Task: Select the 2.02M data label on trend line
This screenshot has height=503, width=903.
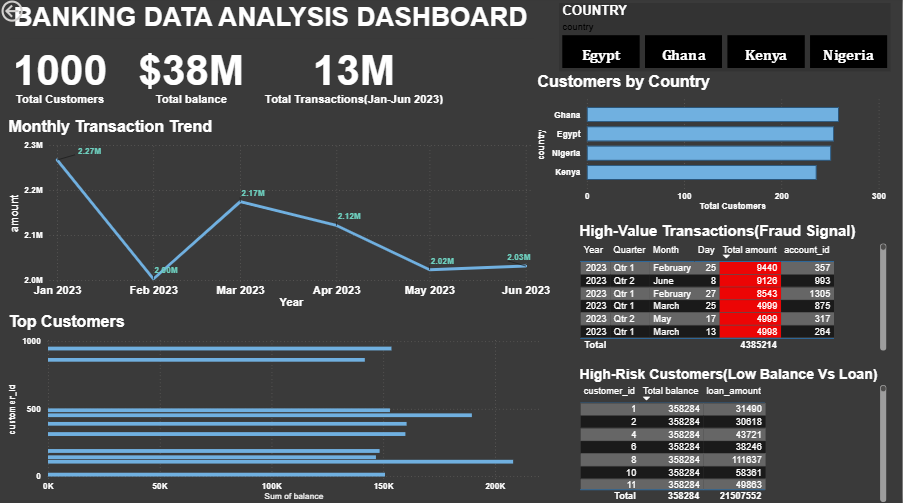Action: tap(442, 261)
